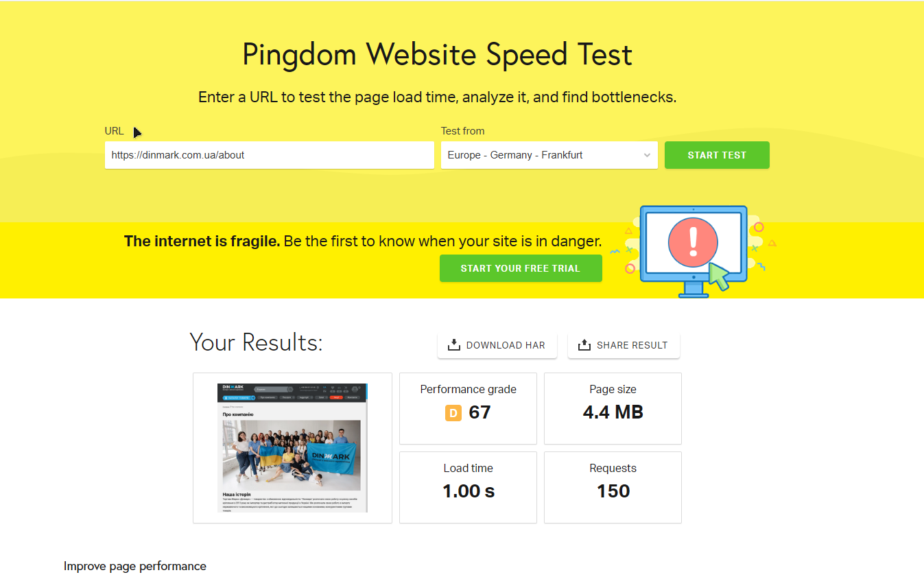This screenshot has width=924, height=577.
Task: Click the Pingdom Website Speed Test title
Action: click(x=438, y=55)
